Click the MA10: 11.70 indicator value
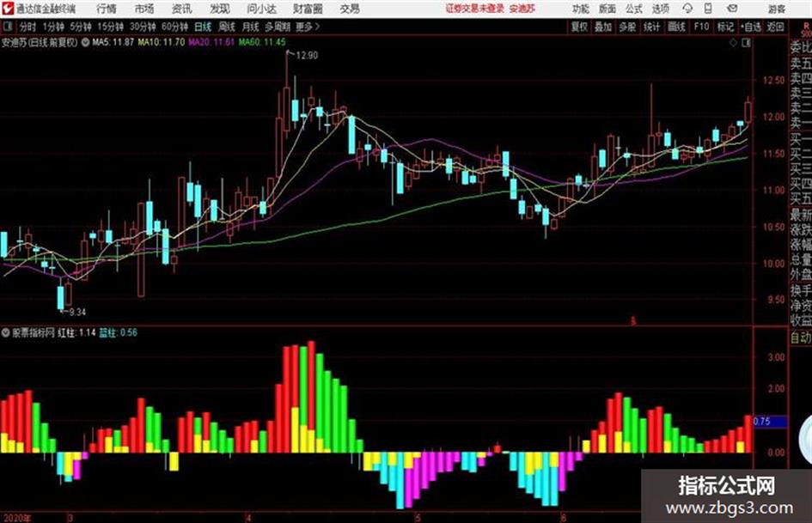812x523 pixels. click(161, 42)
